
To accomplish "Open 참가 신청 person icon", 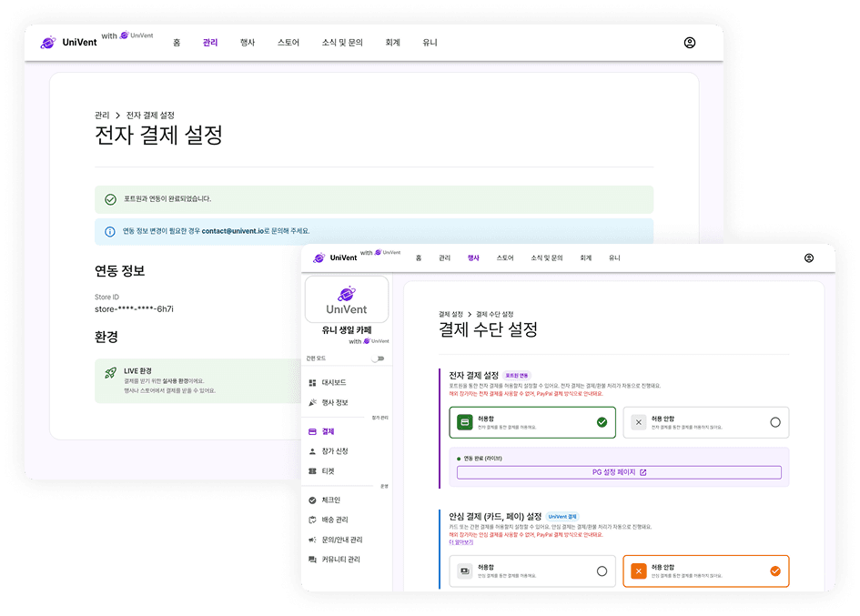I will (310, 451).
